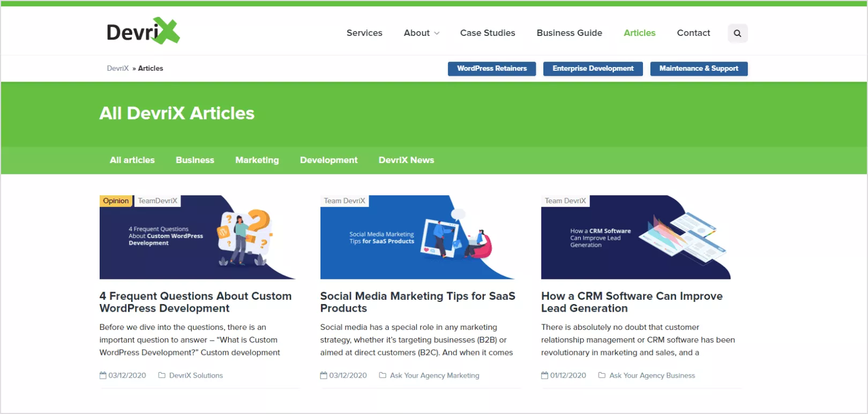Open the Contact page
The image size is (868, 414).
pos(693,33)
